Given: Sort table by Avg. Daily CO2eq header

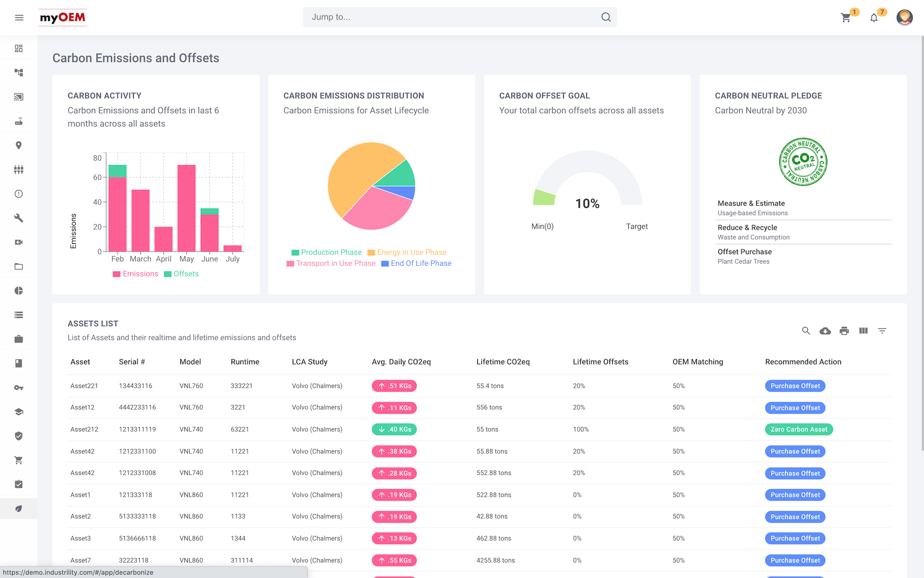Looking at the screenshot, I should 401,362.
